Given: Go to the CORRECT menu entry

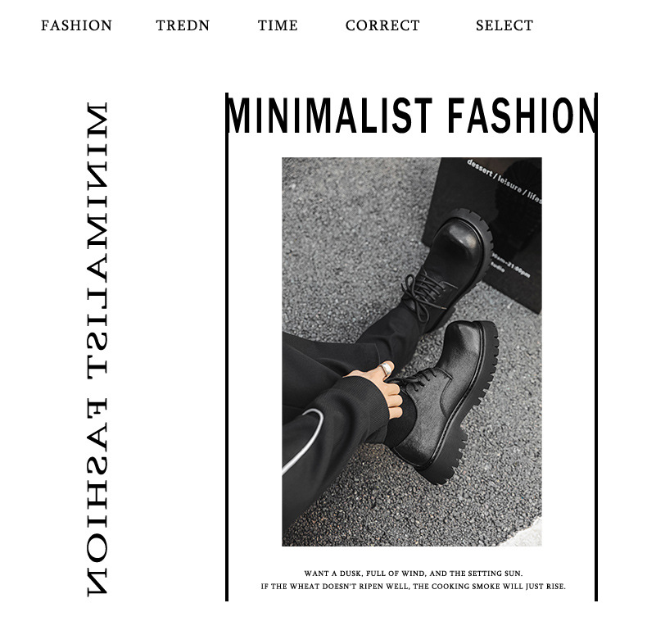Looking at the screenshot, I should pyautogui.click(x=382, y=25).
